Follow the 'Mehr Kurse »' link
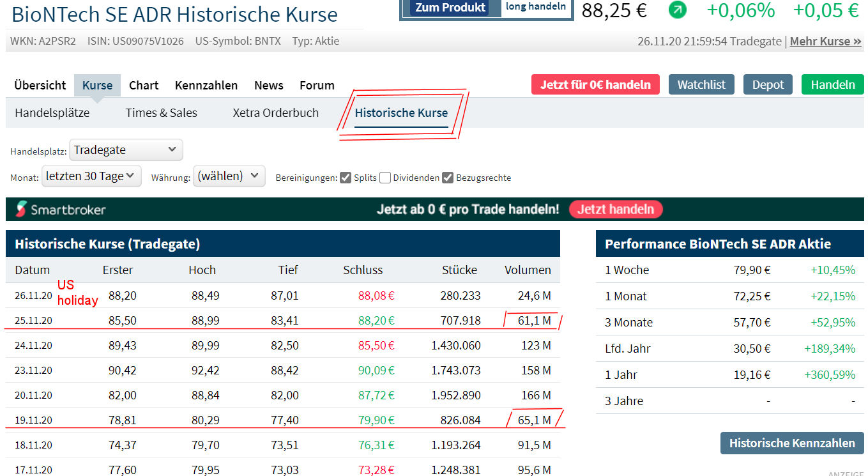 pos(825,40)
